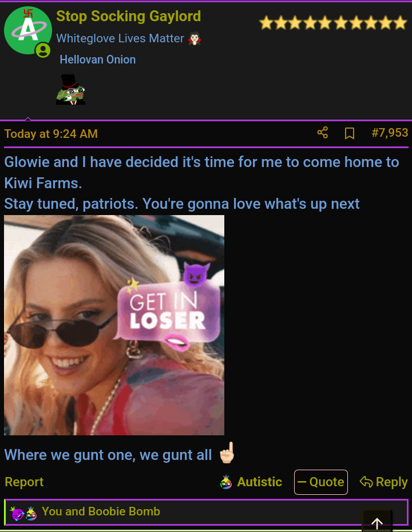Screen dimensions: 412x532
Task: Click the rainbow reaction icon beside purple one
Action: [31, 513]
